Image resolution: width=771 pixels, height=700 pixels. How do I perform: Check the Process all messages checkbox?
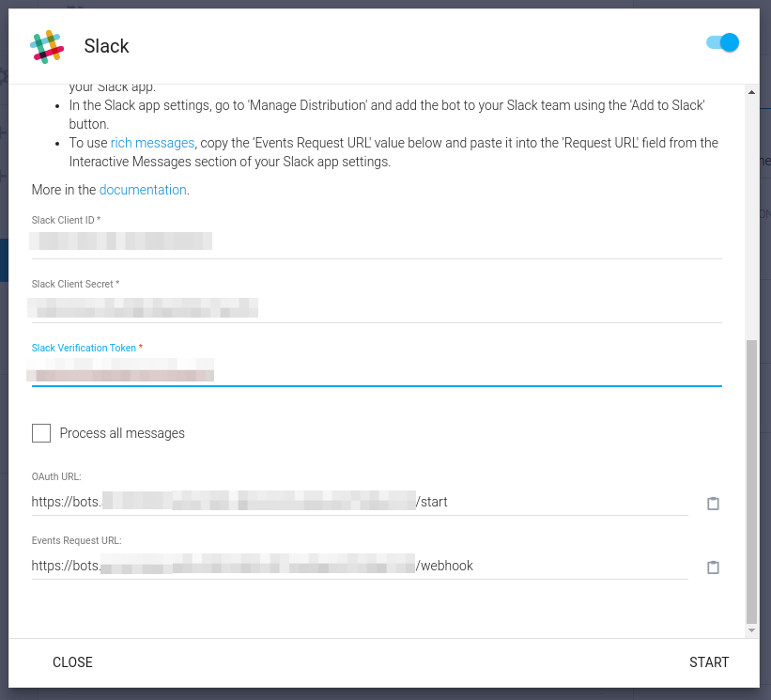tap(41, 433)
